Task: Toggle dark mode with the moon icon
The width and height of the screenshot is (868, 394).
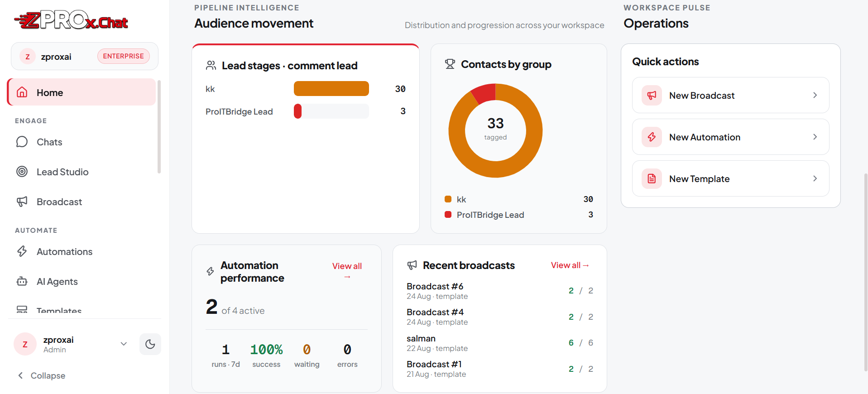Action: [x=150, y=344]
